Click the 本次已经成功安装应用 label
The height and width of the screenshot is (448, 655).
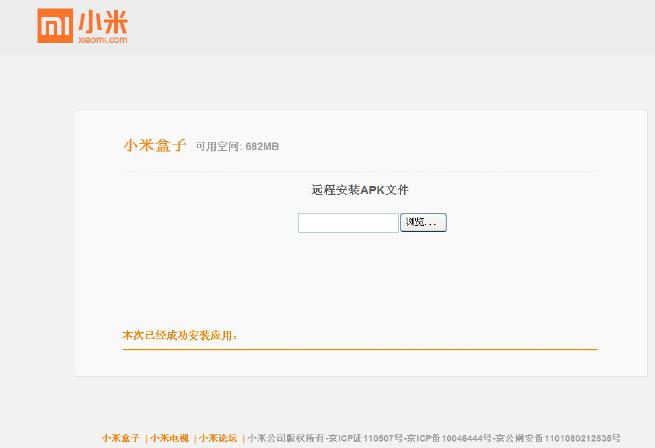point(180,335)
